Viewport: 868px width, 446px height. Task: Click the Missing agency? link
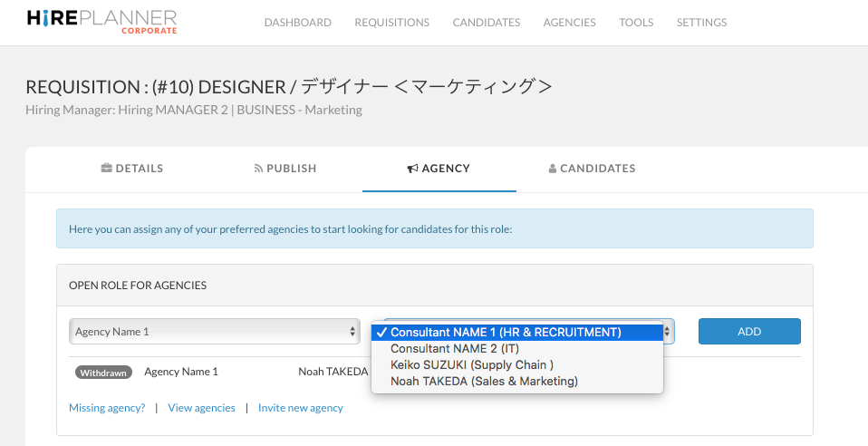(107, 408)
